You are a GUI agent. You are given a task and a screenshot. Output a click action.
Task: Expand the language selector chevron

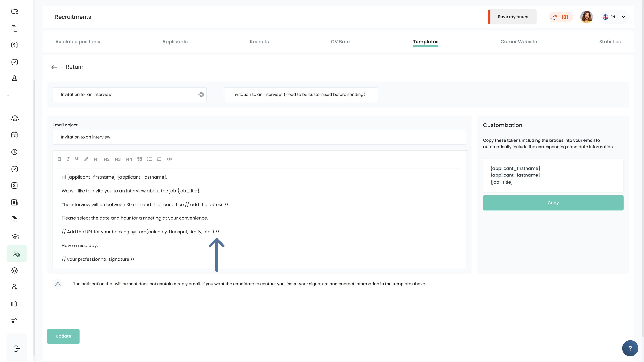pos(624,17)
